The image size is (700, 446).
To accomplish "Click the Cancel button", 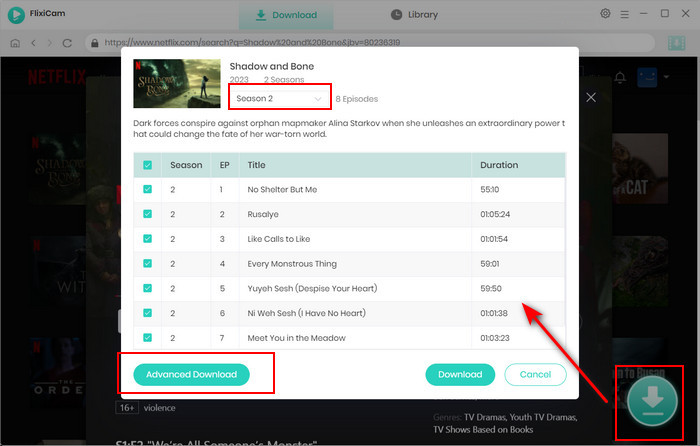I will (x=535, y=374).
